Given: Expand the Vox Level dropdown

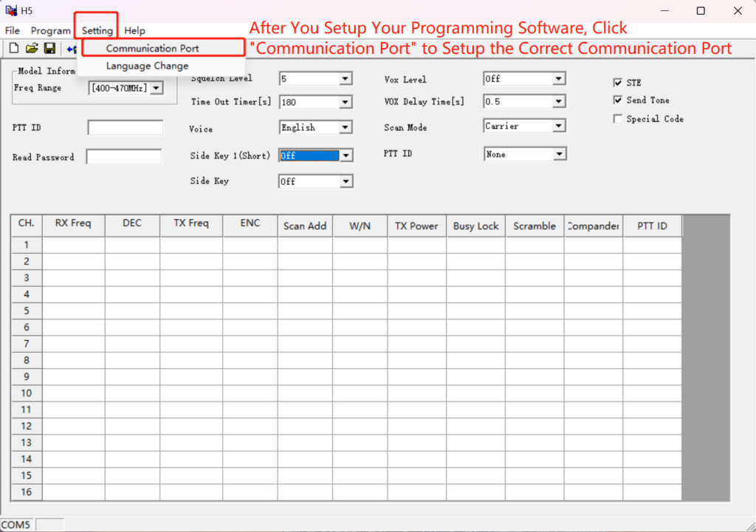Looking at the screenshot, I should [558, 78].
